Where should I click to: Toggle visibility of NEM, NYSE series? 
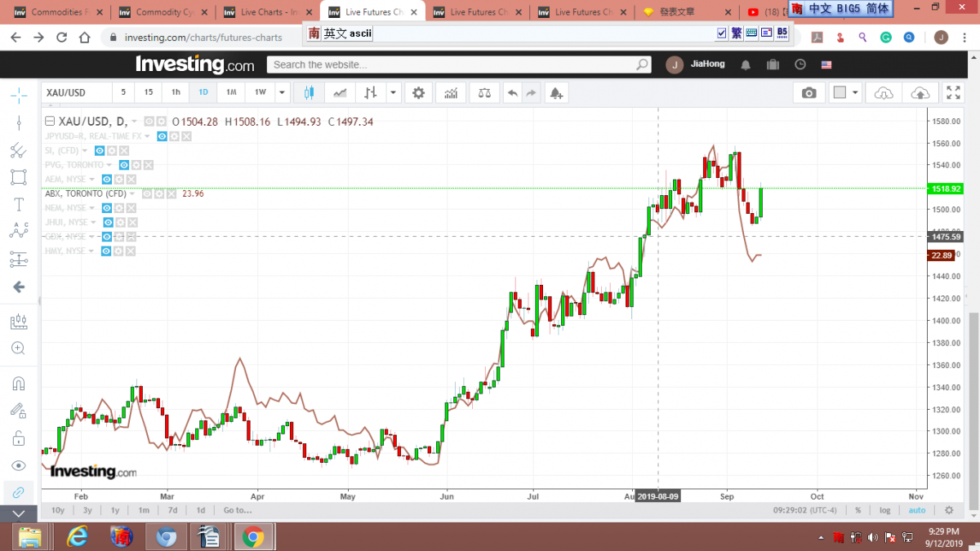tap(107, 208)
